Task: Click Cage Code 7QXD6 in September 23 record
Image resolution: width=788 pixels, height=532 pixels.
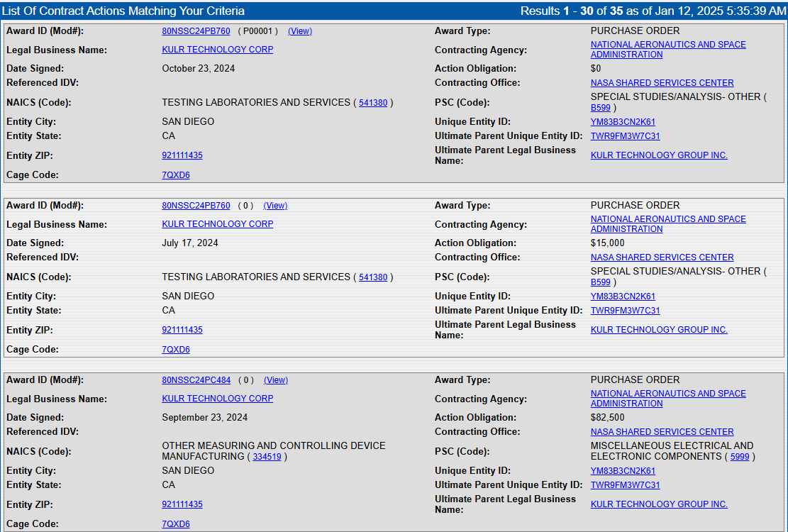Action: tap(176, 524)
